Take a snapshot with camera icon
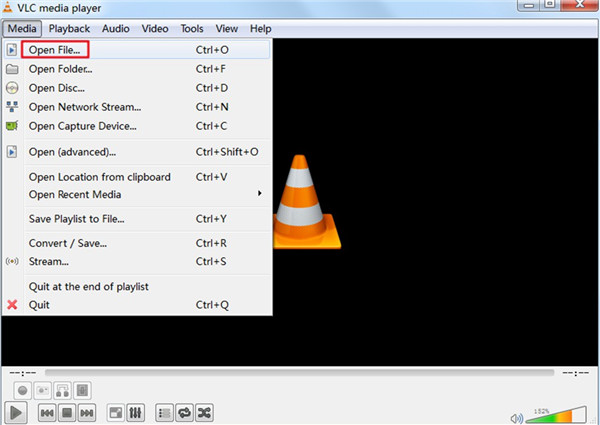Image resolution: width=600 pixels, height=425 pixels. click(42, 391)
